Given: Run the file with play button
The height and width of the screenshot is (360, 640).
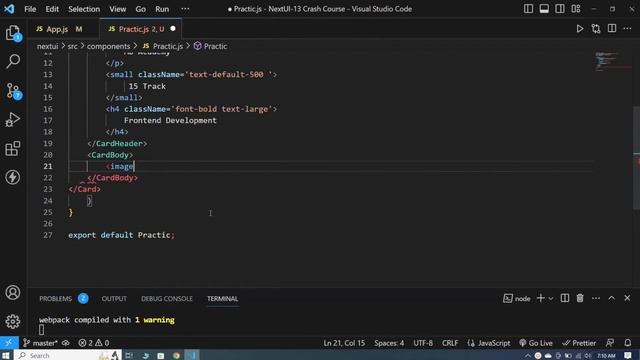Looking at the screenshot, I should coord(580,29).
